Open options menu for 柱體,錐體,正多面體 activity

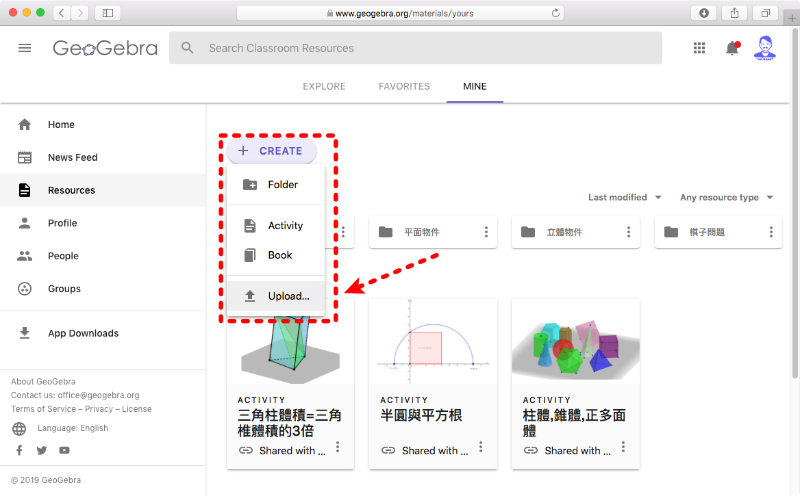[x=623, y=447]
